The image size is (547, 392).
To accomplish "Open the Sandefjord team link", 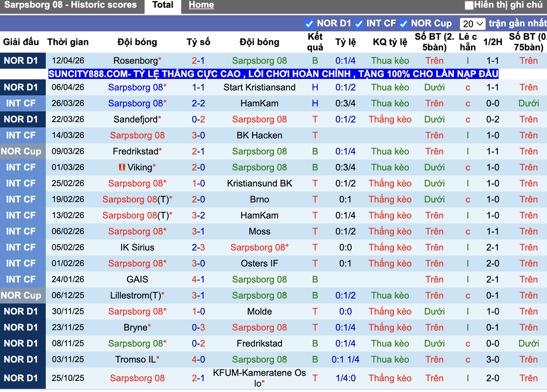I will tap(135, 120).
